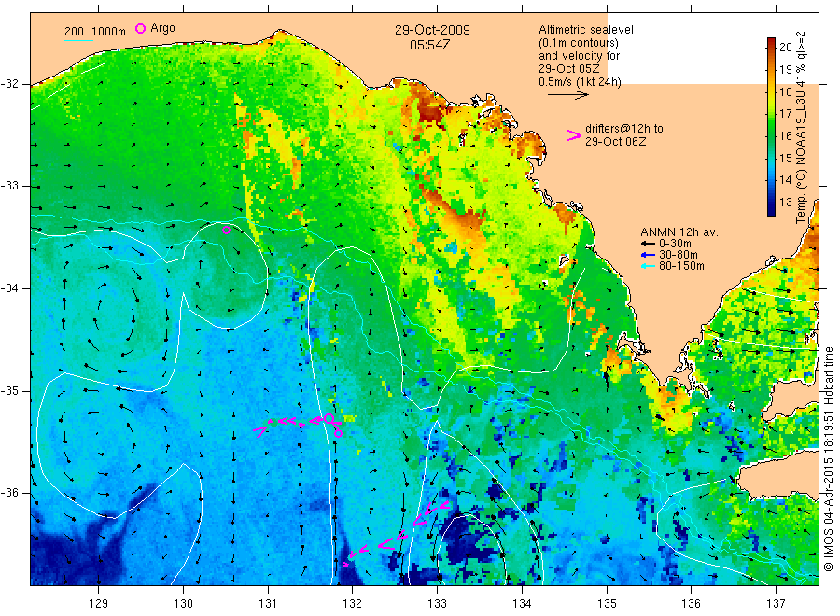Screen dimensions: 840x616
Task: Click the '0.5m/s (1kt 24h)' label
Action: point(580,82)
